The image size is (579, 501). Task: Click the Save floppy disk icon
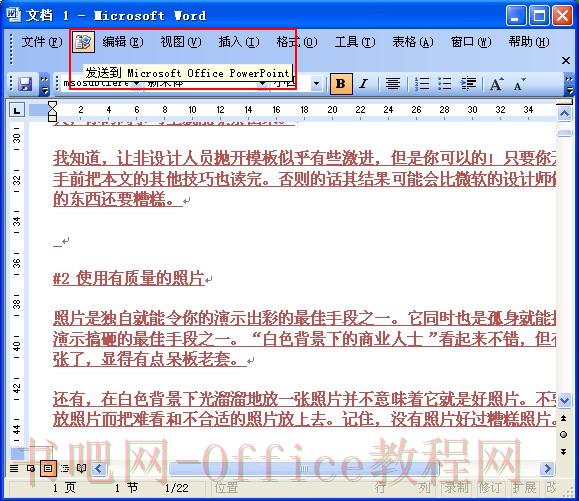click(x=25, y=84)
